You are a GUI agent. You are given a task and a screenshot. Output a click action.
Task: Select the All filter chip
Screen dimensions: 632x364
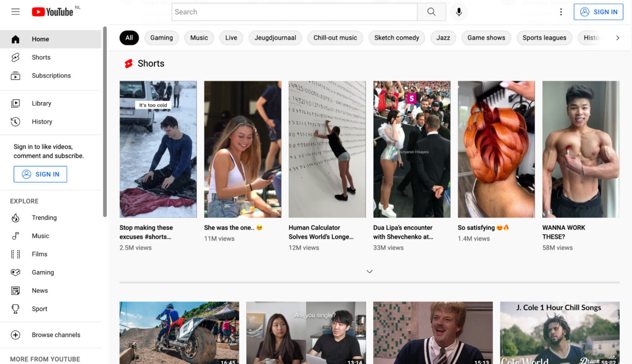[129, 38]
